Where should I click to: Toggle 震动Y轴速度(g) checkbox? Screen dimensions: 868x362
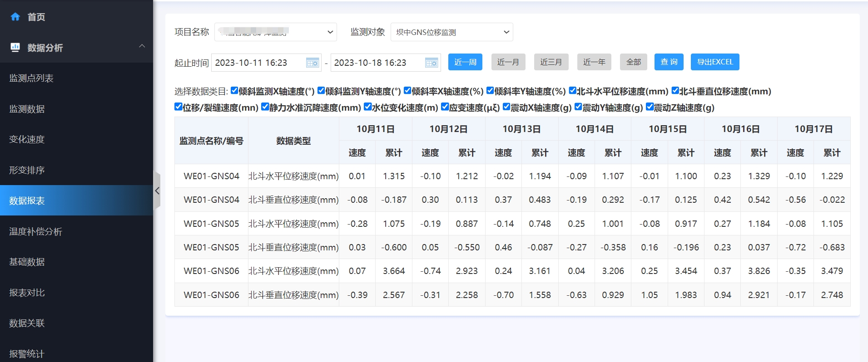[579, 107]
